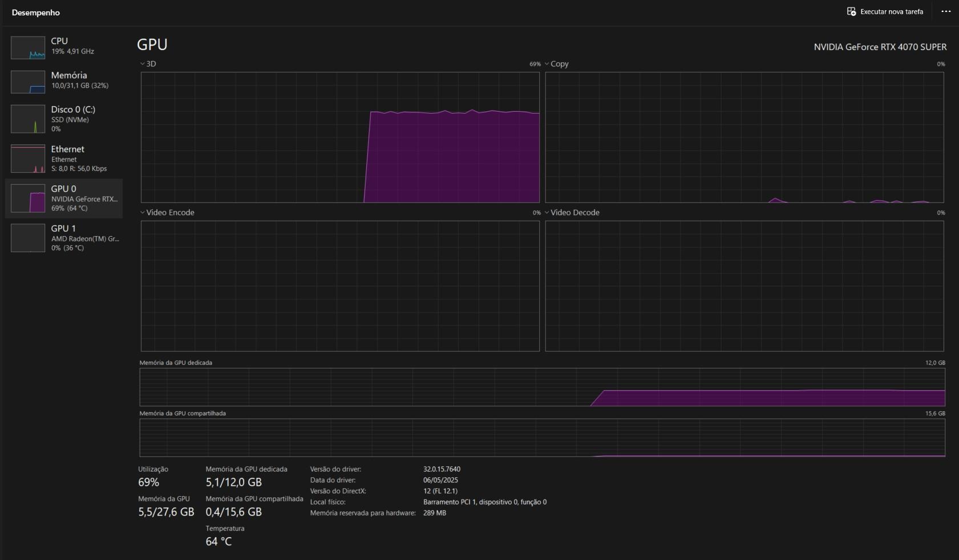Click the Video Decode graph area
Viewport: 959px width, 560px height.
pyautogui.click(x=744, y=286)
